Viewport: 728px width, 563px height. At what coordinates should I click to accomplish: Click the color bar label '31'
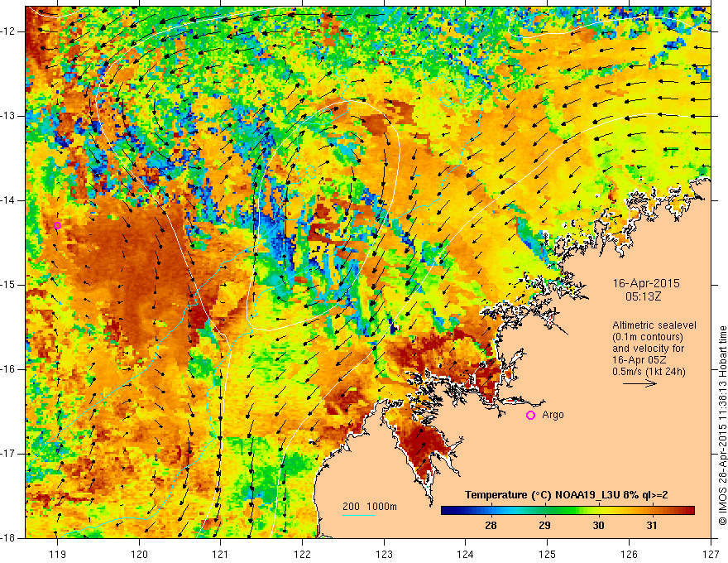pos(652,526)
